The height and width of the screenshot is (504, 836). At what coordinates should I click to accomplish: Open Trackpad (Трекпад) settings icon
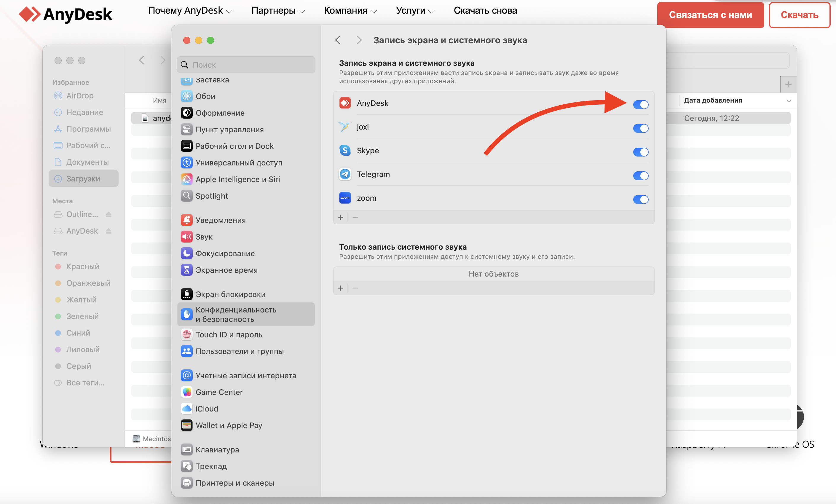point(186,467)
